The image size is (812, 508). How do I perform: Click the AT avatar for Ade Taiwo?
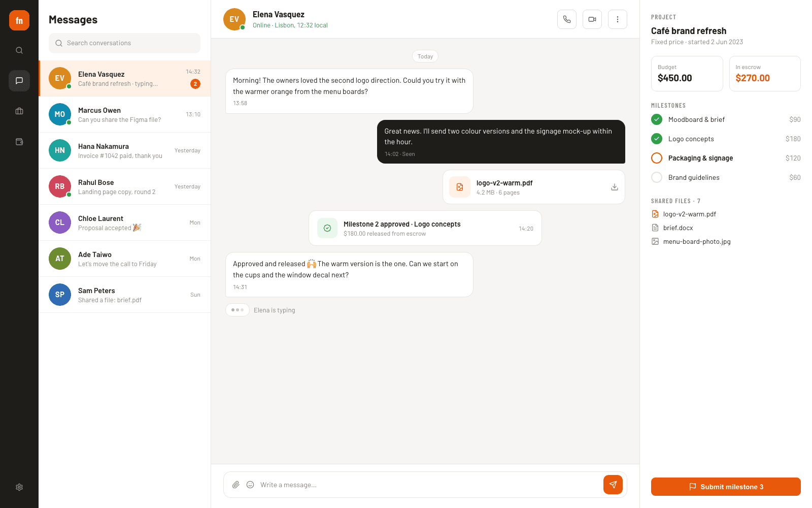coord(60,259)
